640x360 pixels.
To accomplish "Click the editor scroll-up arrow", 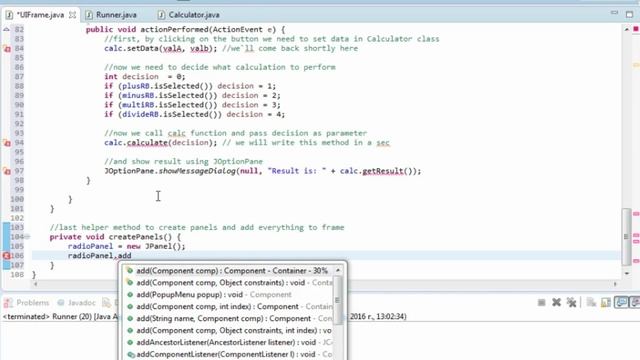I will click(x=627, y=29).
